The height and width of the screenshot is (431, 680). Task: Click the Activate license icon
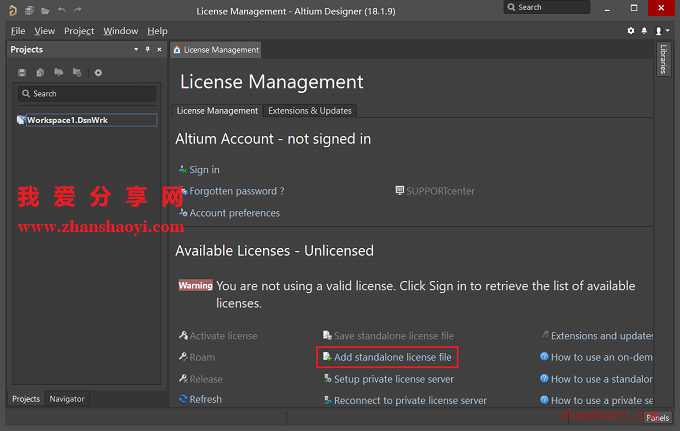click(183, 335)
